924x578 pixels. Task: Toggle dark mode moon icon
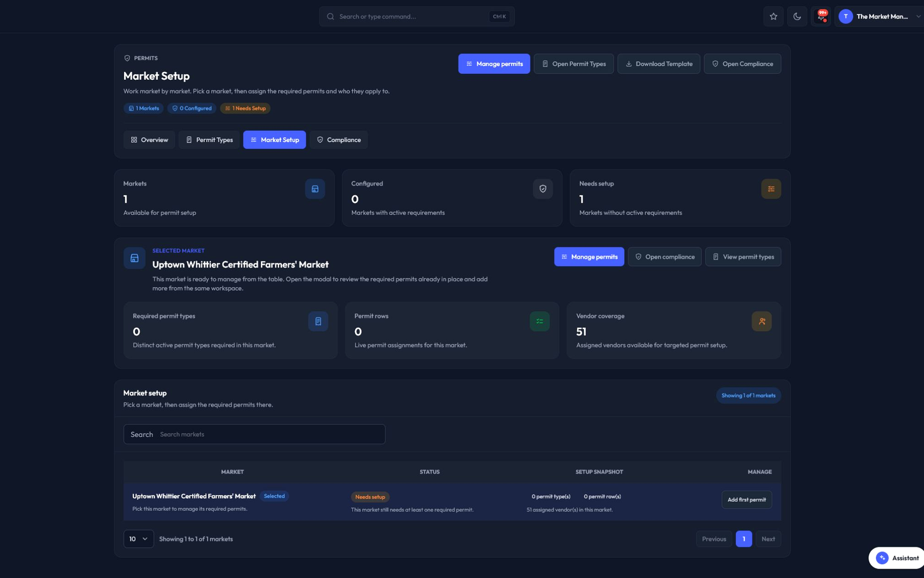[x=797, y=17]
